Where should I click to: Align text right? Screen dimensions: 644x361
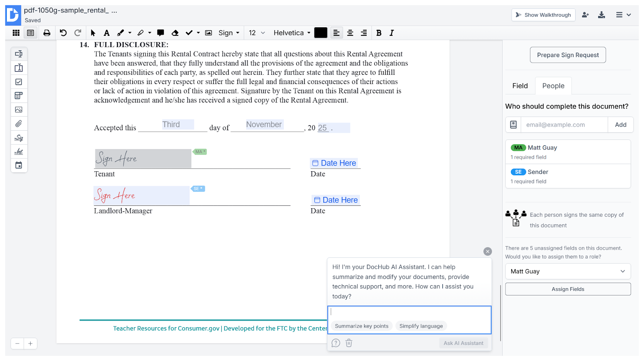coord(364,33)
